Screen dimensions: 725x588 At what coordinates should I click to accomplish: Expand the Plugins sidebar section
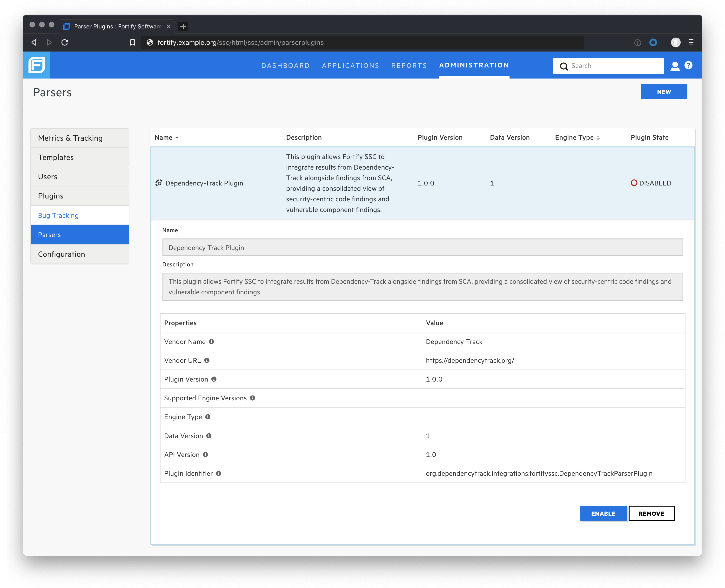pyautogui.click(x=80, y=196)
